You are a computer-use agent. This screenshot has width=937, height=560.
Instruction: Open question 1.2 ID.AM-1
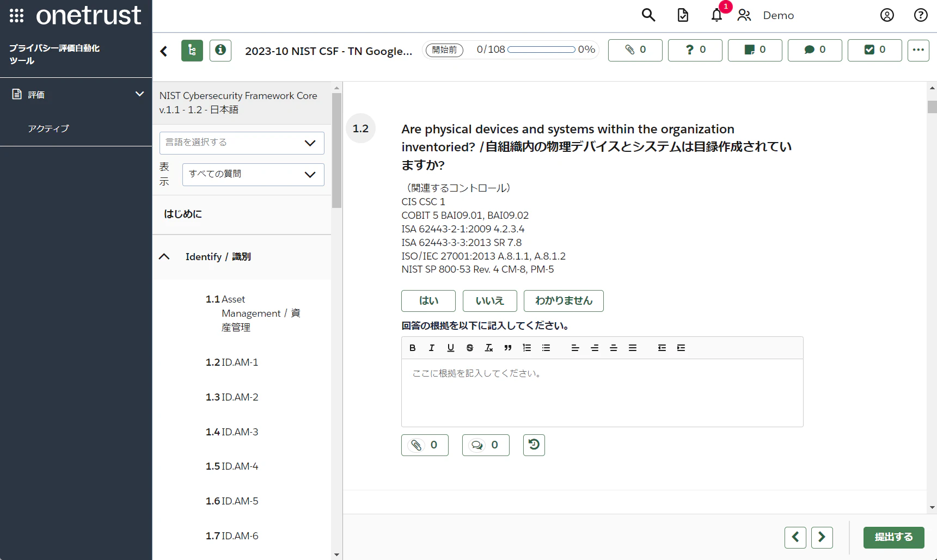232,362
